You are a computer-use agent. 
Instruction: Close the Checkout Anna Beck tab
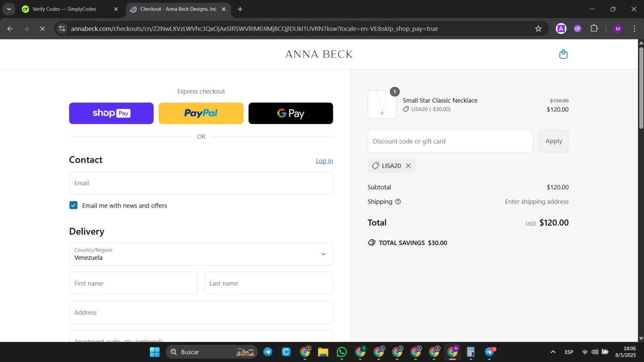click(224, 9)
